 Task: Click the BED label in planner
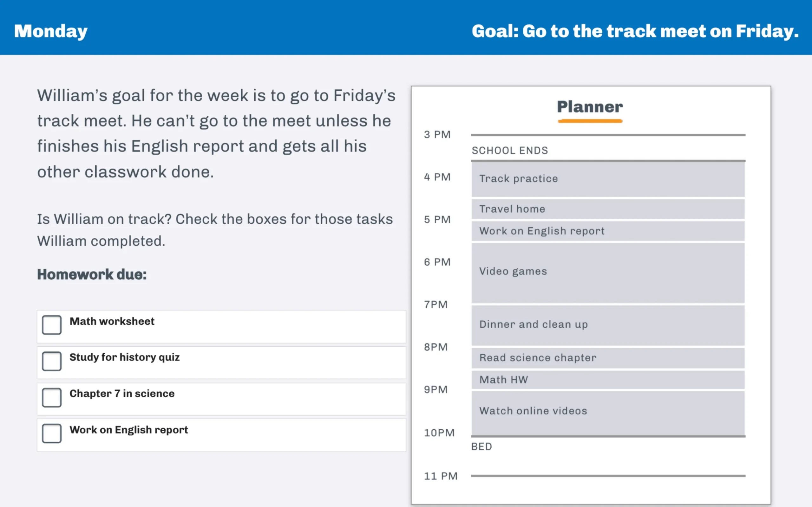(x=481, y=447)
